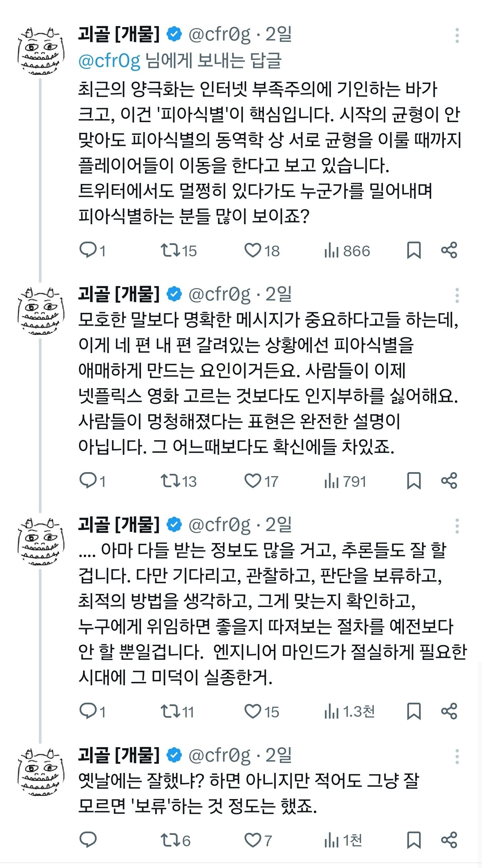
Task: View analytics showing 866 views
Action: [x=347, y=251]
